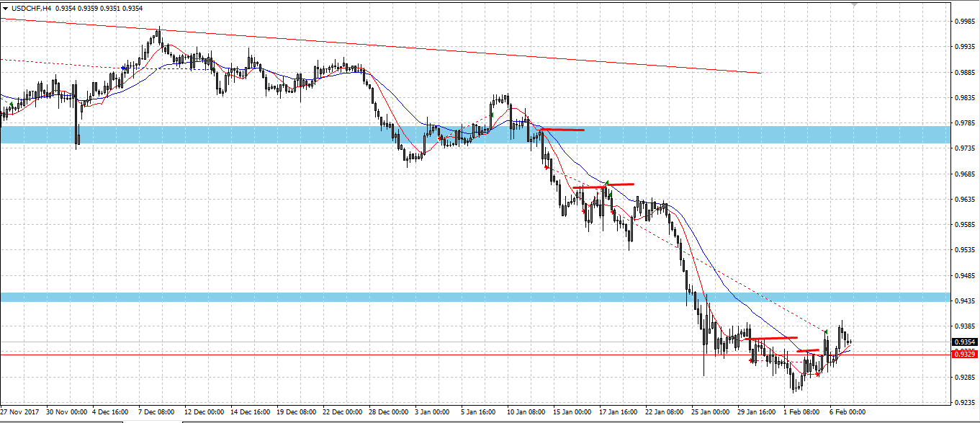The height and width of the screenshot is (423, 980).
Task: Click the 28 Dec 00:00 time label
Action: click(x=389, y=412)
